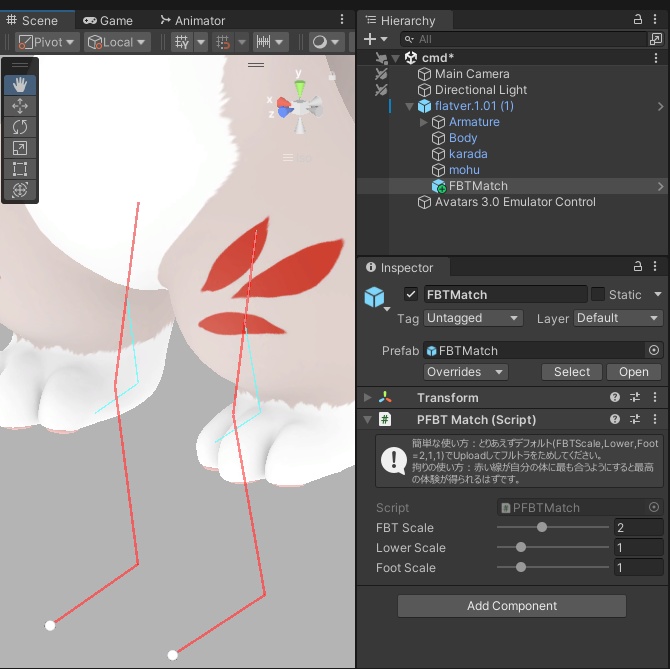Open the Pivot dropdown
670x669 pixels.
47,42
